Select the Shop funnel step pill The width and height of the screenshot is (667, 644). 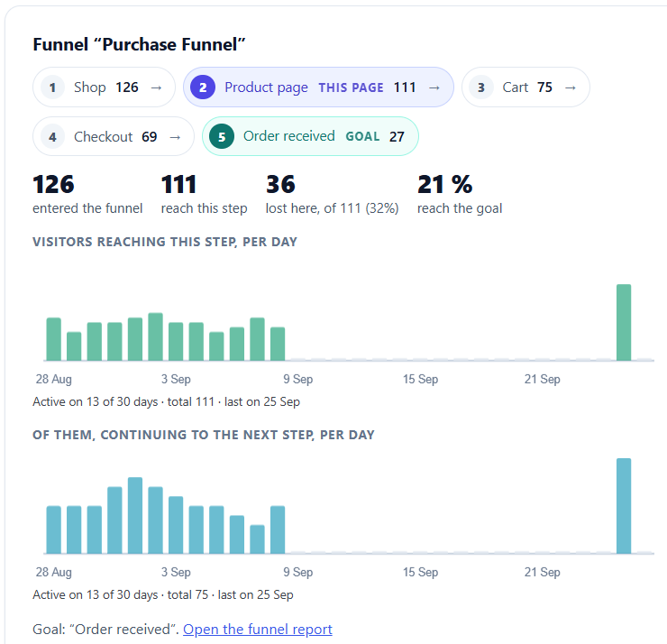coord(104,87)
